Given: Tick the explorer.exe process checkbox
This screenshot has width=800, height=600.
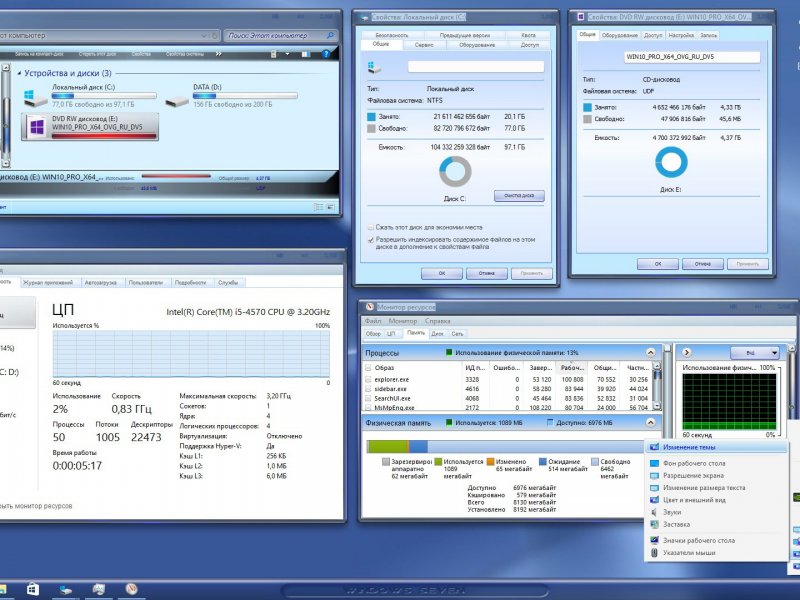Looking at the screenshot, I should coord(368,379).
